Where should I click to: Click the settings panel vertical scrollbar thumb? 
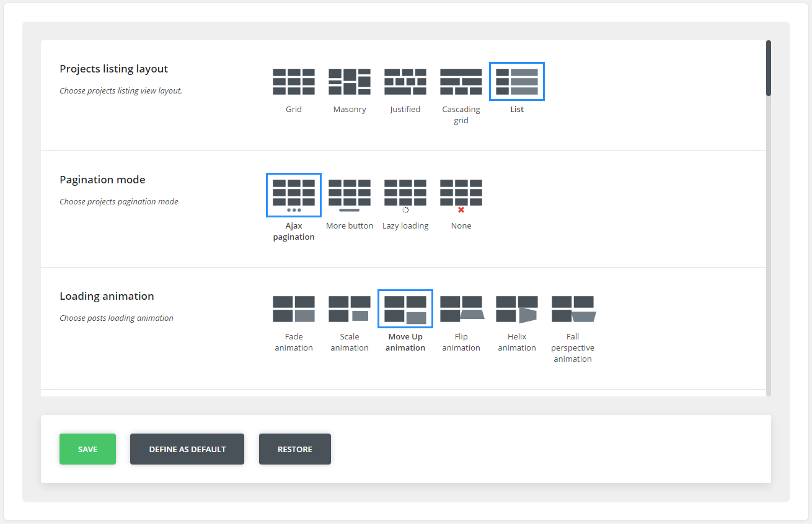click(769, 68)
